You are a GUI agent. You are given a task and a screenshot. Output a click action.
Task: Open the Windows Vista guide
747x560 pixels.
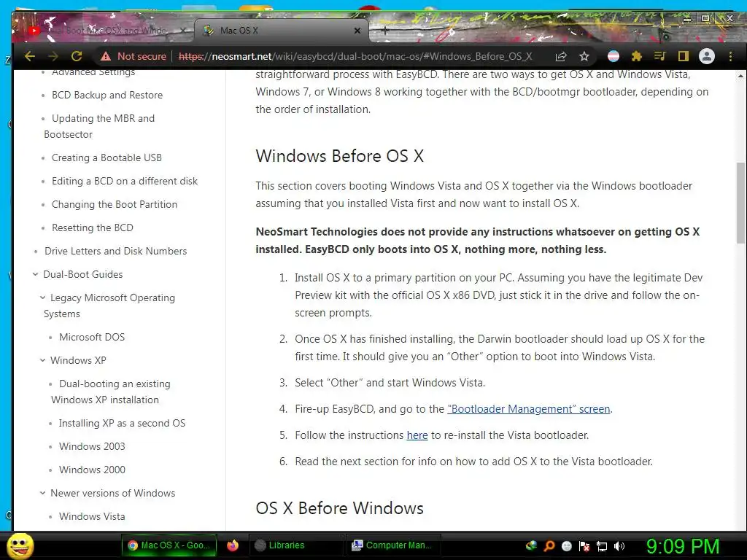point(92,517)
